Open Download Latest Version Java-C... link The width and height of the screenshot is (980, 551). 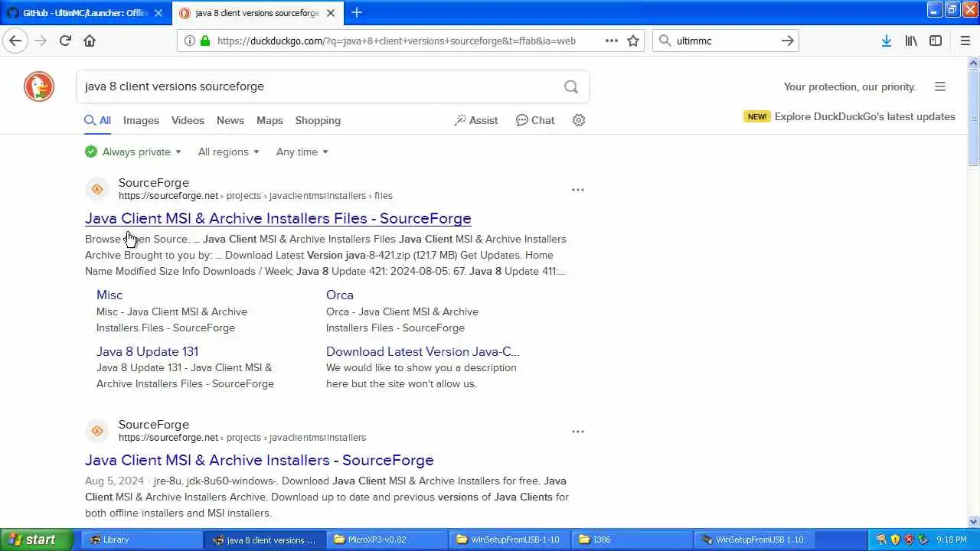(423, 351)
